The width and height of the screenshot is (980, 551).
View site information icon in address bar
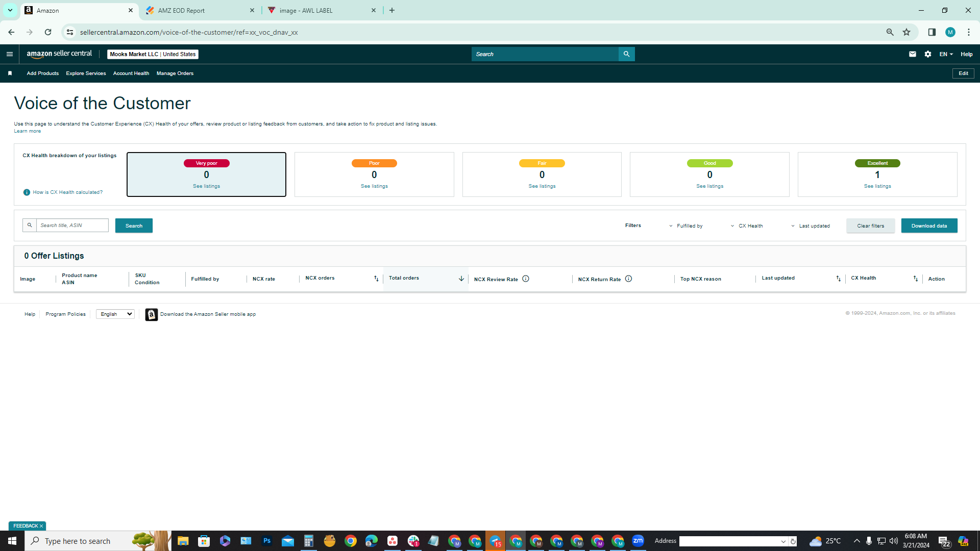[70, 32]
